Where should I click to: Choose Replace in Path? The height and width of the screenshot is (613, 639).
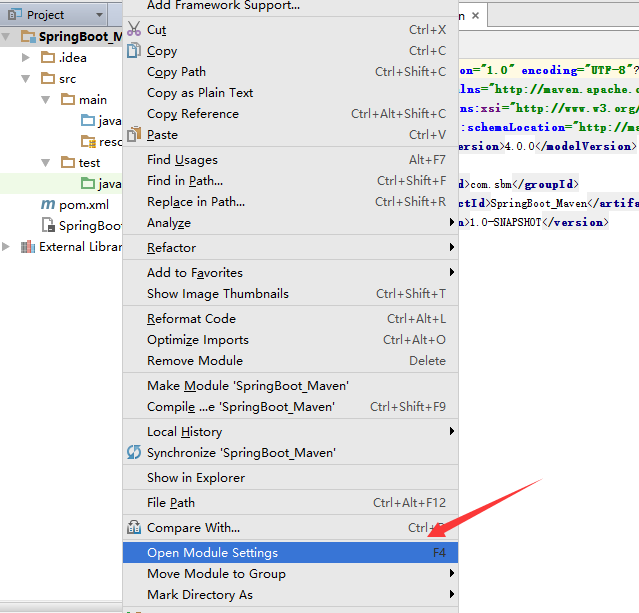tap(290, 201)
